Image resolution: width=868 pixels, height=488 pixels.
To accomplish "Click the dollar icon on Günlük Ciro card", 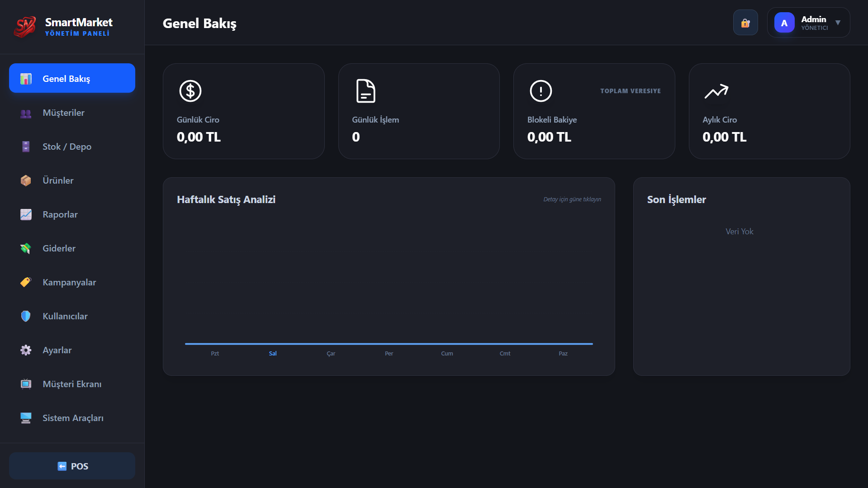I will (x=190, y=91).
